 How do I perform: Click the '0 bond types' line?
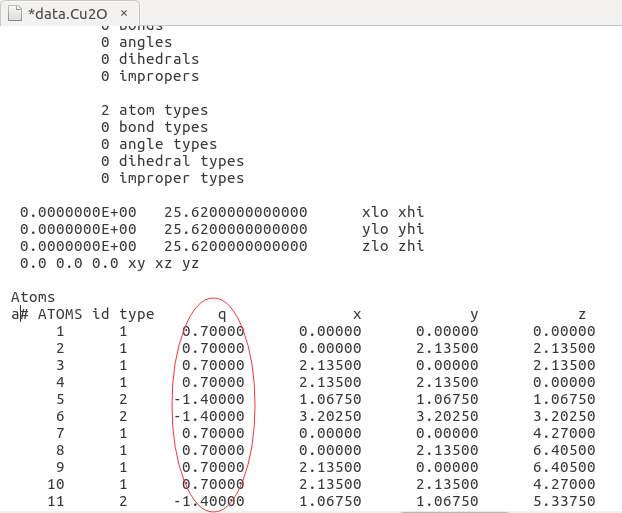click(x=154, y=127)
